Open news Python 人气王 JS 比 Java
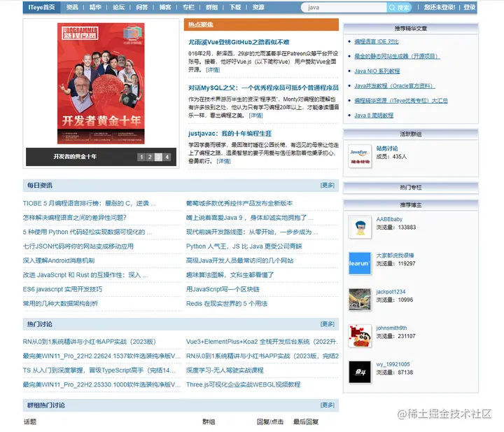Screen dimensions: 504x432 244,246
